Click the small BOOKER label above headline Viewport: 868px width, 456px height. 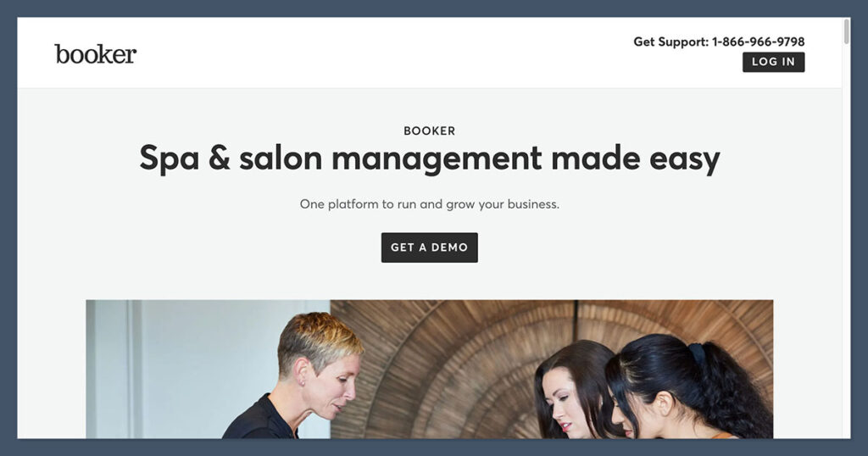pyautogui.click(x=430, y=131)
